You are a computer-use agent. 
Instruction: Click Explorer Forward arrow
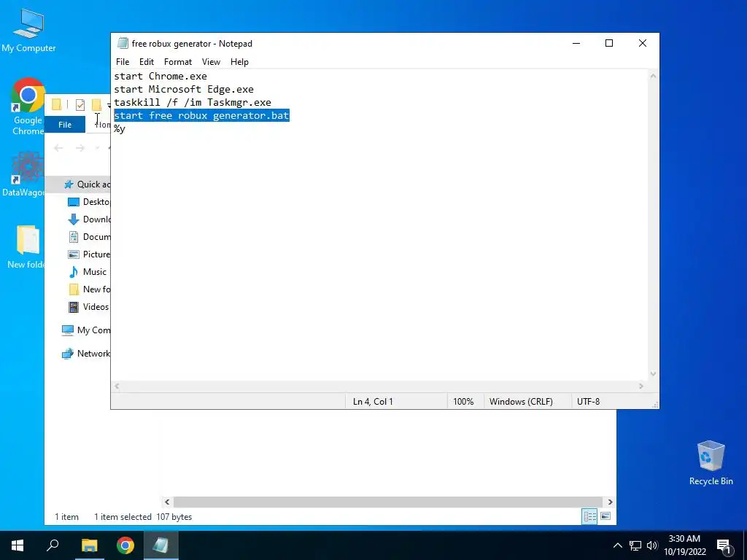[x=80, y=148]
